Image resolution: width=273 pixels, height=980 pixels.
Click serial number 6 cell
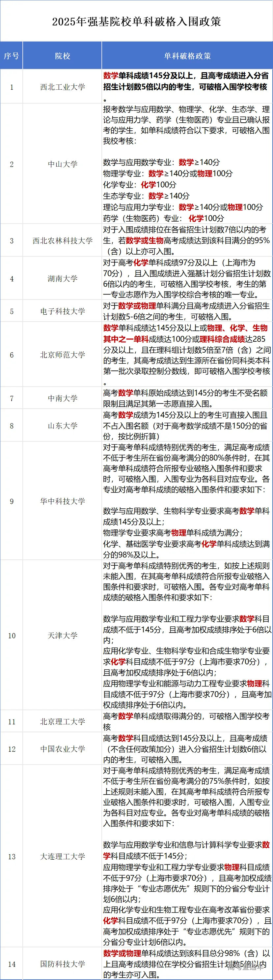click(x=12, y=355)
